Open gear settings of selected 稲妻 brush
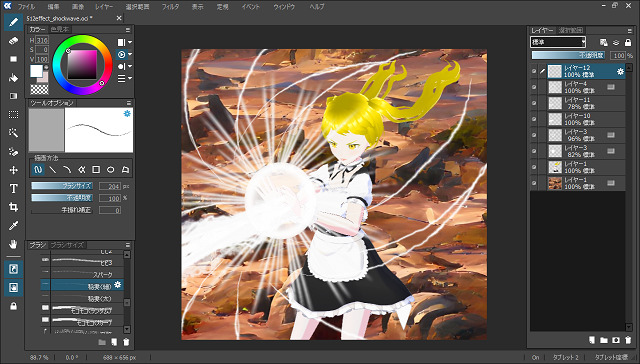The width and height of the screenshot is (640, 364). click(x=118, y=285)
